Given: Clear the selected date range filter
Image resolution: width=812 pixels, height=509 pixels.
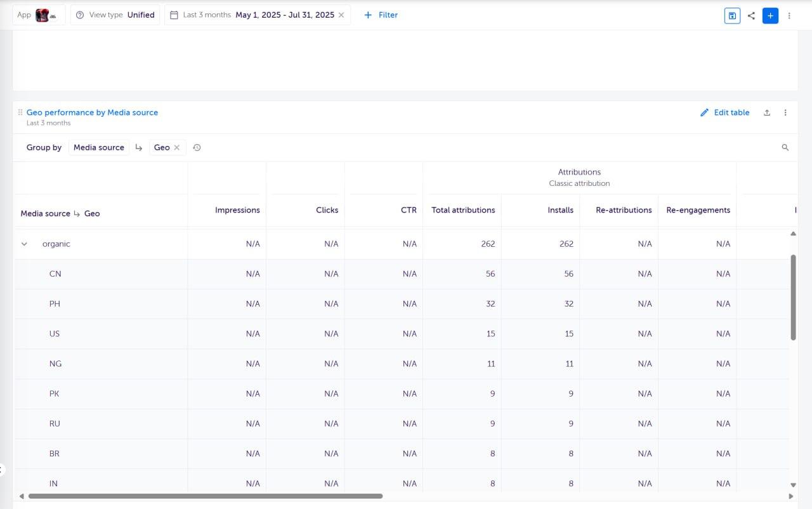Looking at the screenshot, I should (340, 15).
